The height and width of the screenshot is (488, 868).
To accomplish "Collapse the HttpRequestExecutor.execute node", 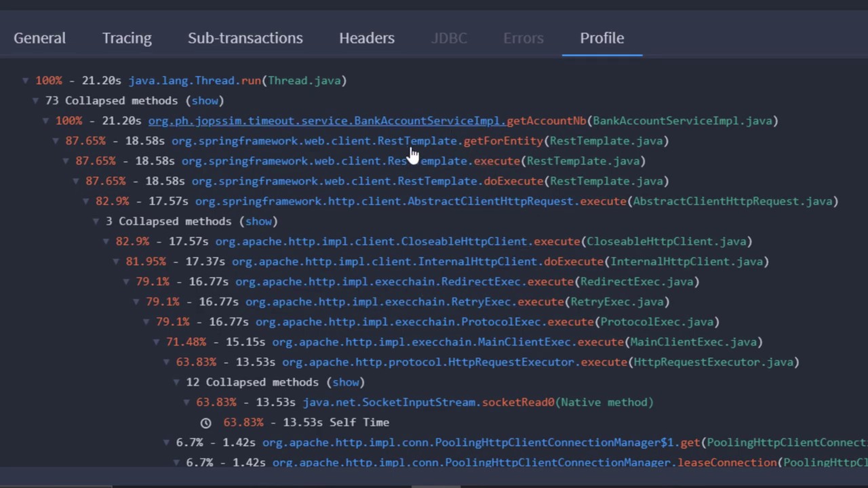I will (x=166, y=362).
